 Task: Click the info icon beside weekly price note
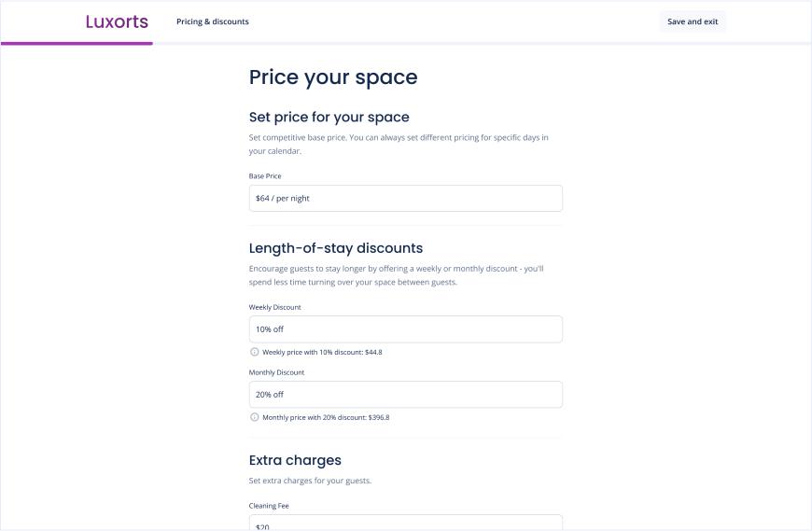click(x=254, y=352)
